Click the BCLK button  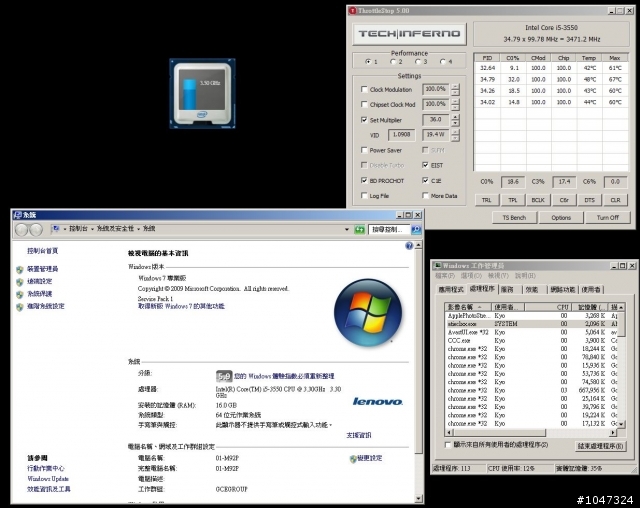point(538,200)
